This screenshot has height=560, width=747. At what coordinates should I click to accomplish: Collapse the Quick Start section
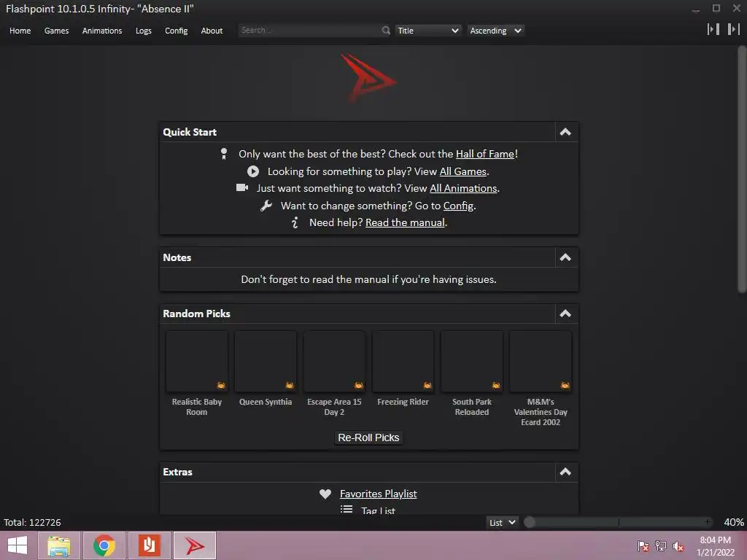point(565,132)
